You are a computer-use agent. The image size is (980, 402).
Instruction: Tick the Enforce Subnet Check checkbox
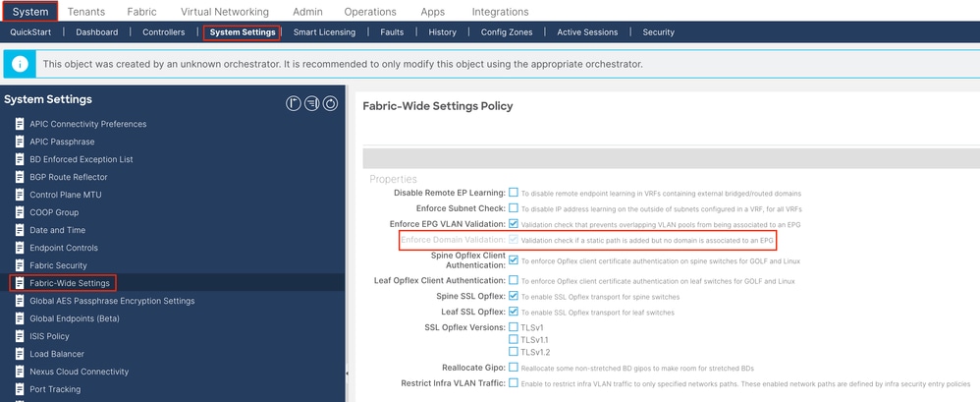[x=514, y=208]
